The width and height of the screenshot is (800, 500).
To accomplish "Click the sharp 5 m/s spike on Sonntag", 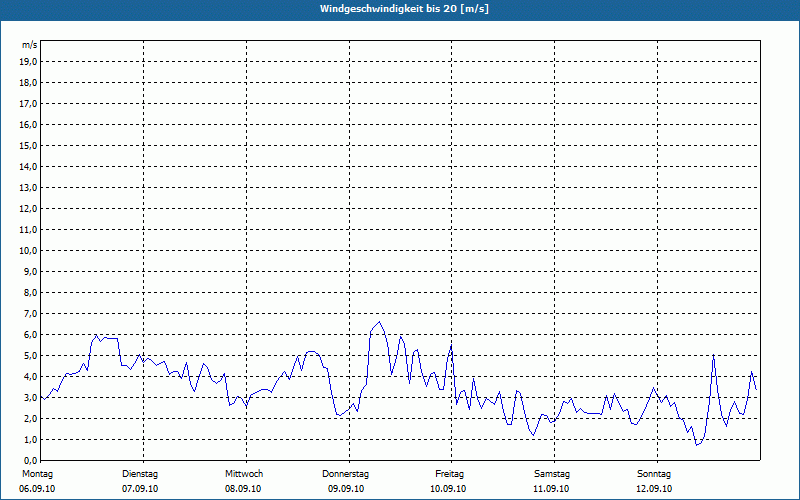I will 713,355.
